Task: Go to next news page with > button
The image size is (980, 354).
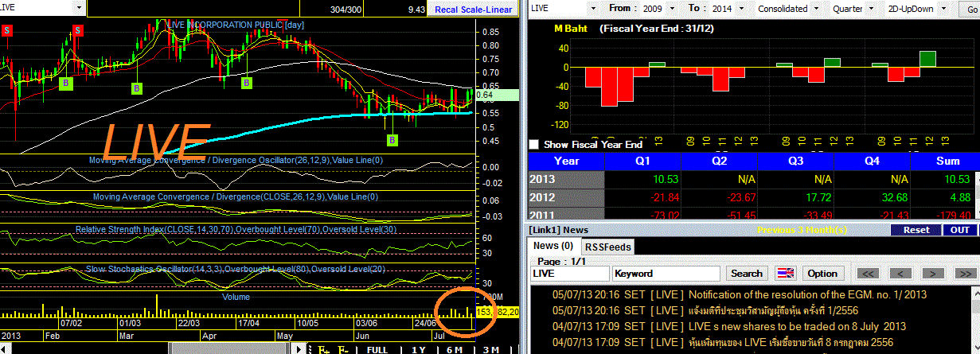Action: pyautogui.click(x=931, y=273)
